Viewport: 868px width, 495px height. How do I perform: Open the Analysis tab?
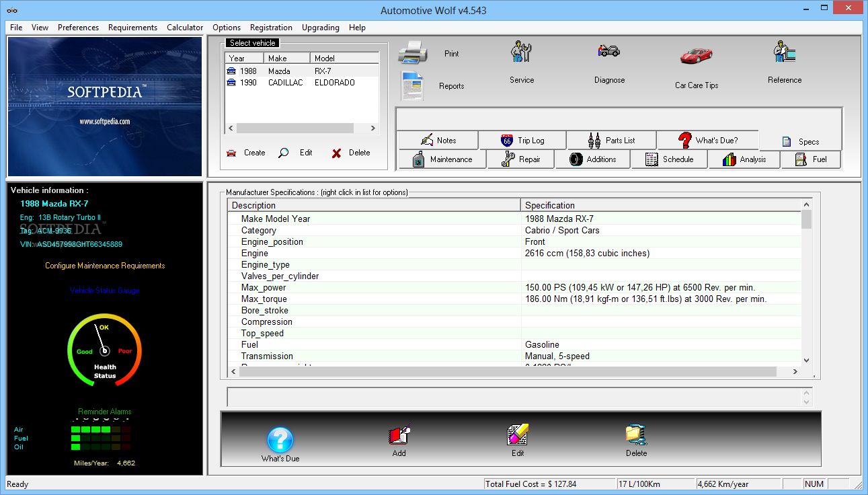point(744,159)
